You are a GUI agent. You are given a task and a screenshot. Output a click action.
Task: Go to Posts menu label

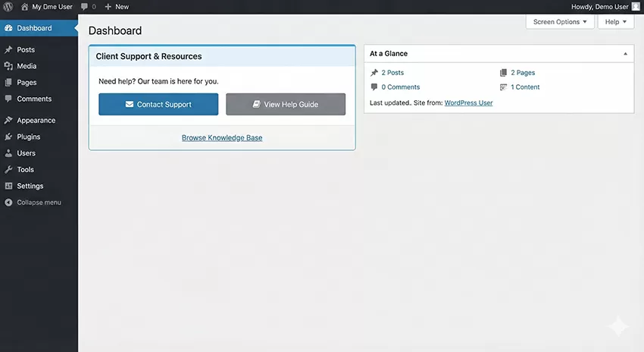click(x=26, y=50)
